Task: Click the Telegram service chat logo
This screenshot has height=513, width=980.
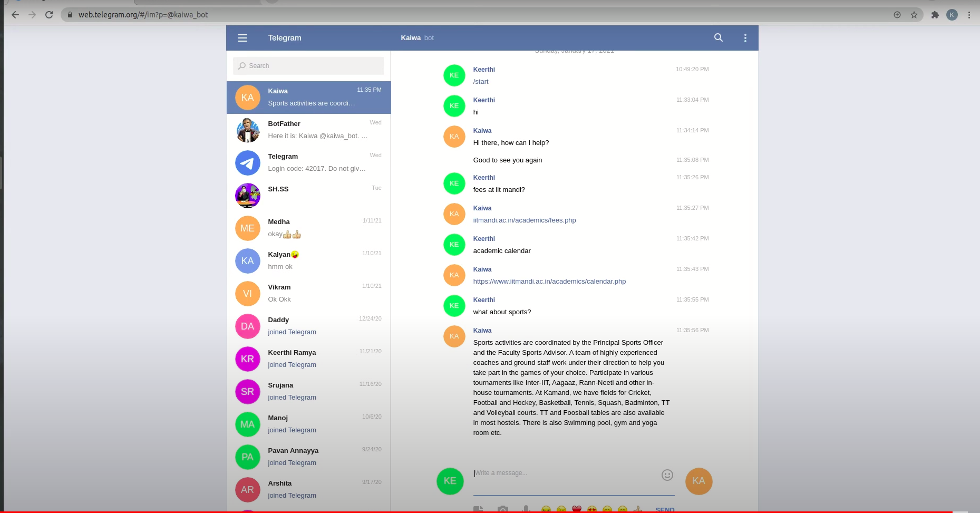Action: (247, 163)
